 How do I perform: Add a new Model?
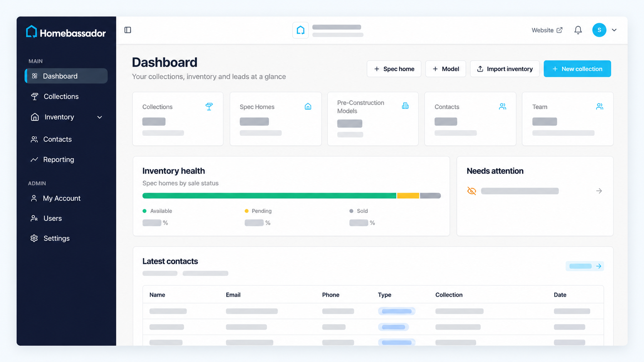[x=446, y=69]
